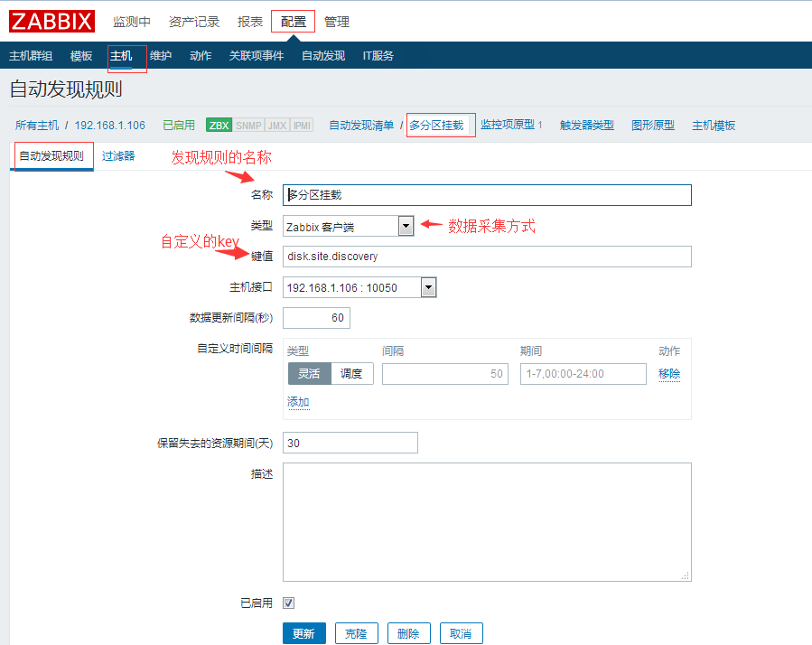Select the 调度 interval type
The image size is (812, 645).
pos(352,374)
